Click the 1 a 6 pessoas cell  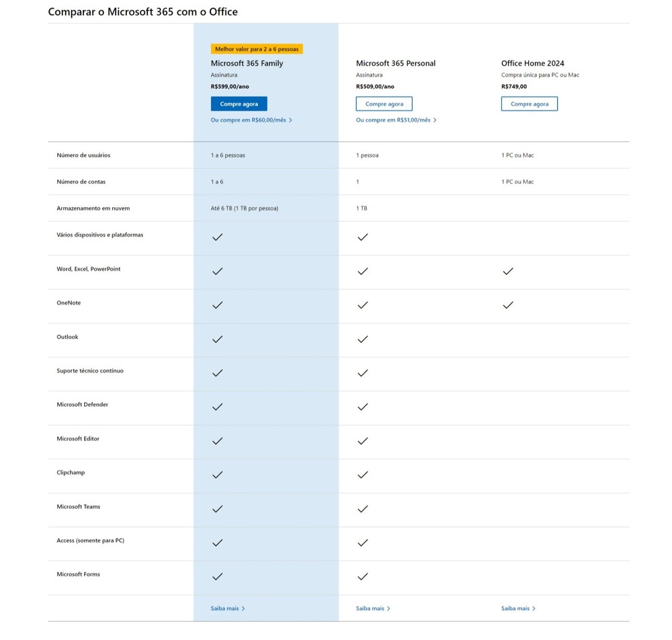(228, 155)
